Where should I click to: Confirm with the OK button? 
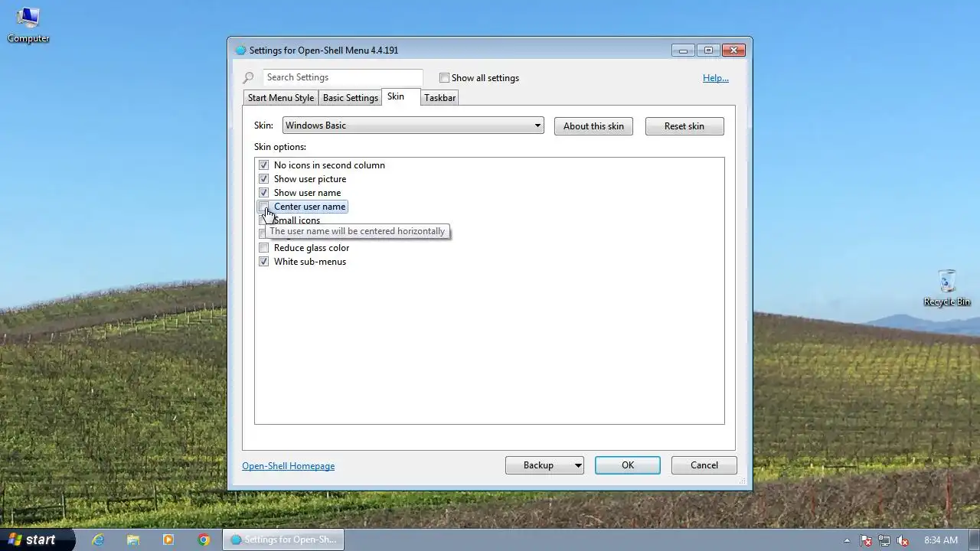click(x=628, y=465)
